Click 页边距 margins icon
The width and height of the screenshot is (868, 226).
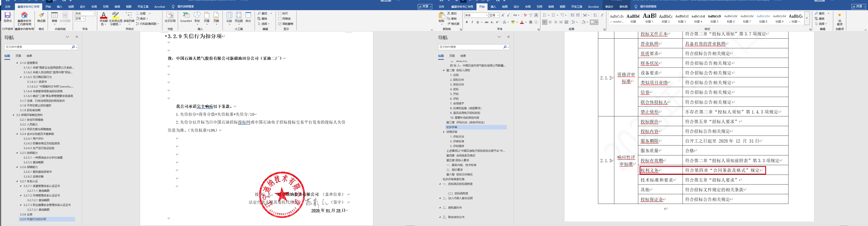point(239,17)
